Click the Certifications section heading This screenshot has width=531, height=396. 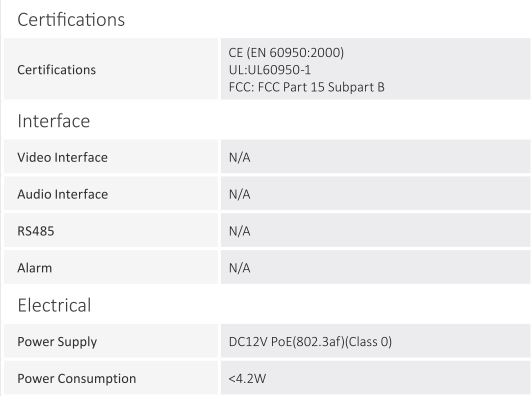click(71, 20)
